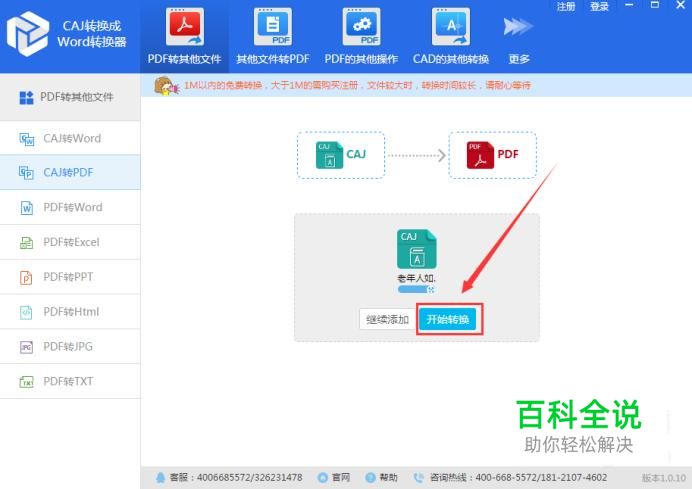692x489 pixels.
Task: Add more files with 继续添加
Action: click(x=387, y=319)
